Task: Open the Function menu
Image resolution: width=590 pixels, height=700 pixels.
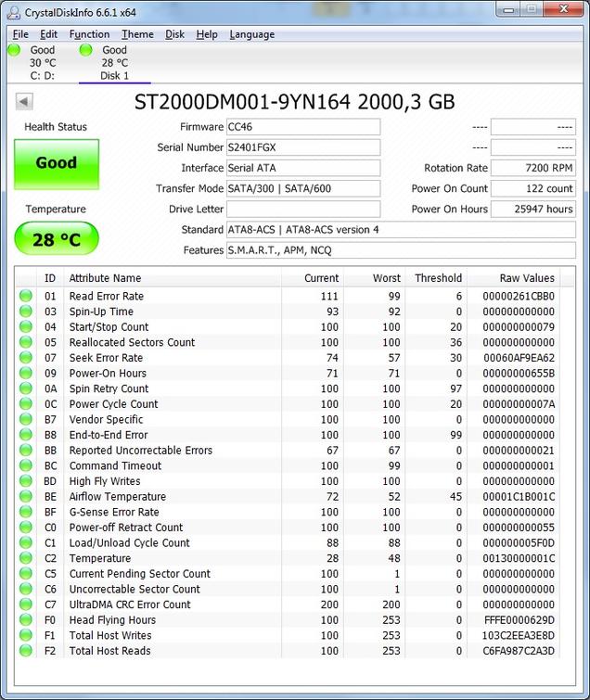Action: [x=89, y=34]
